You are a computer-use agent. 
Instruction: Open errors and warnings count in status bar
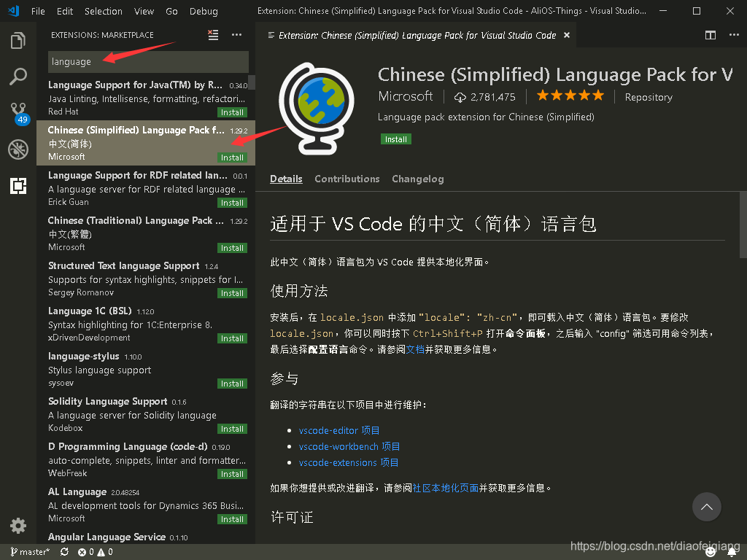pos(96,552)
